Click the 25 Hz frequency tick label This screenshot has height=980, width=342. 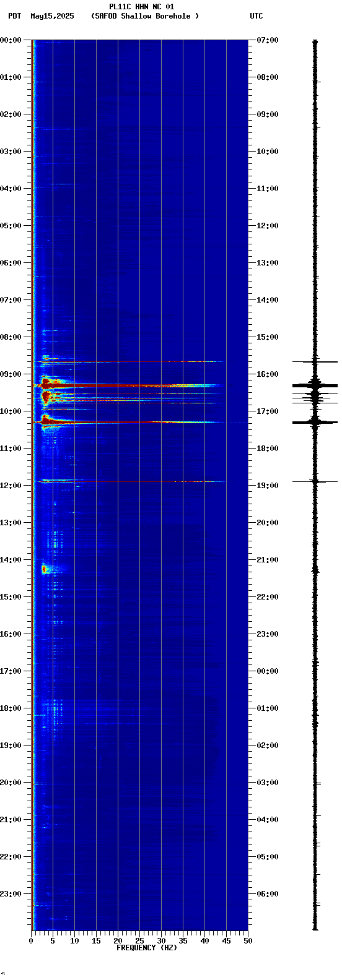coord(139,941)
